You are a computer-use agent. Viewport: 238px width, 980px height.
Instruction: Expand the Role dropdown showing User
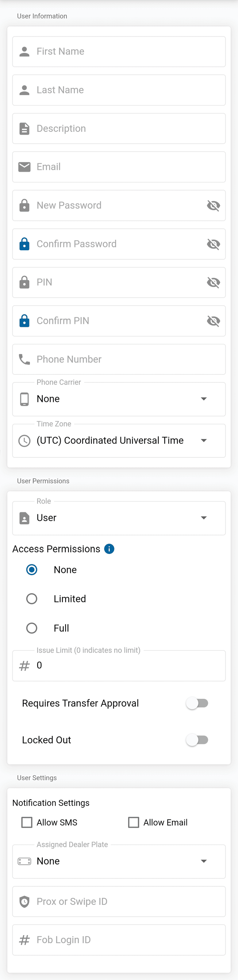click(119, 518)
